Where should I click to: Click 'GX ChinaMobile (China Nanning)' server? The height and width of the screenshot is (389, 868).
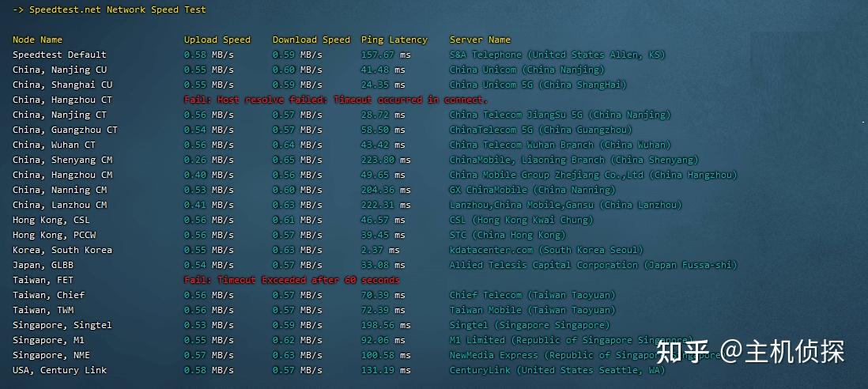pos(533,189)
